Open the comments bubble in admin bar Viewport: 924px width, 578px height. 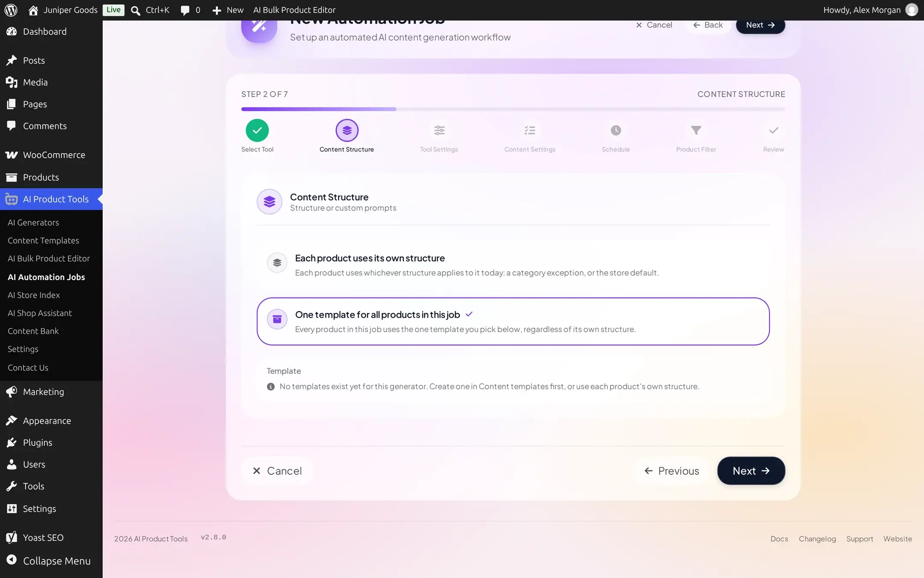tap(190, 10)
